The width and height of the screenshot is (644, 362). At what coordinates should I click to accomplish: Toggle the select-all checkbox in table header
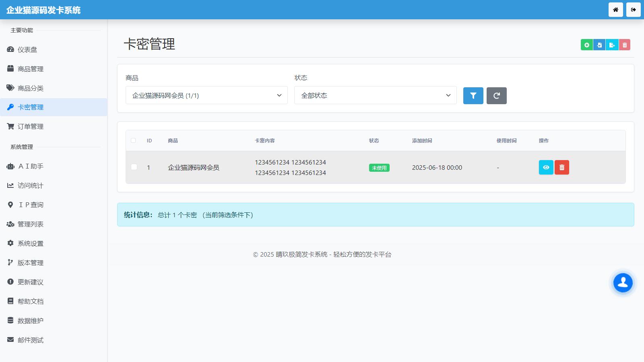tap(133, 140)
